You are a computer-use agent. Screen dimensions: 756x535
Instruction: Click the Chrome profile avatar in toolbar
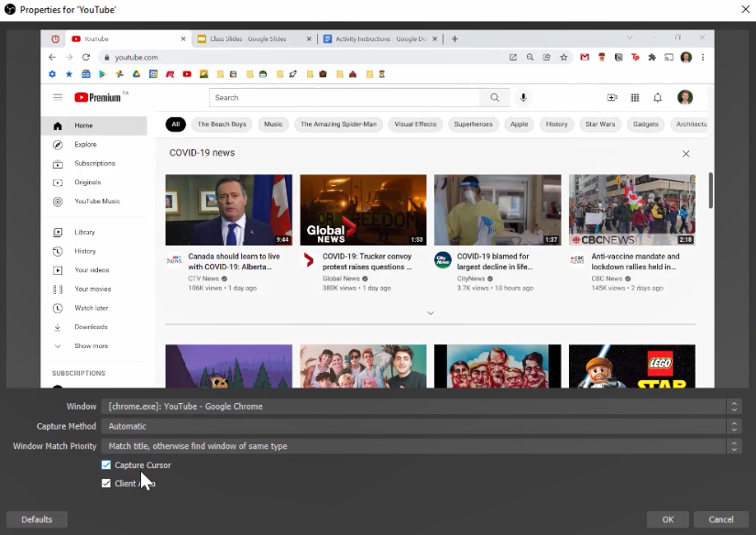pos(686,58)
